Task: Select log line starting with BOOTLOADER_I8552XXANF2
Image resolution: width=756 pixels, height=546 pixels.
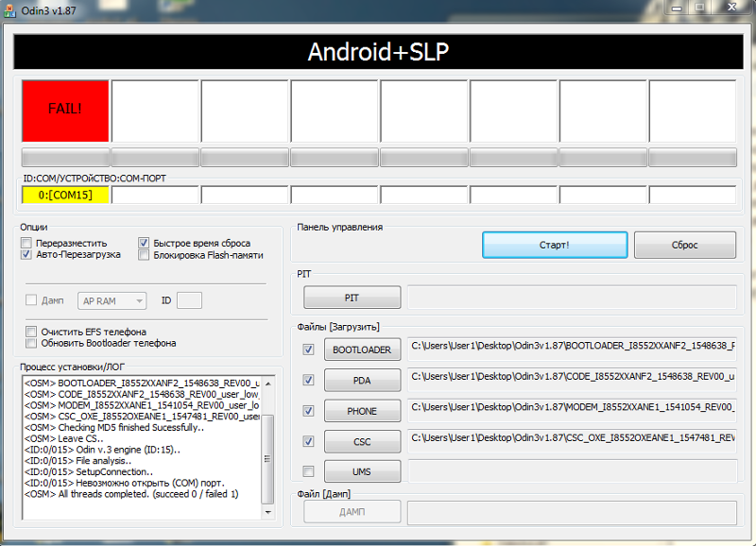Action: point(142,384)
